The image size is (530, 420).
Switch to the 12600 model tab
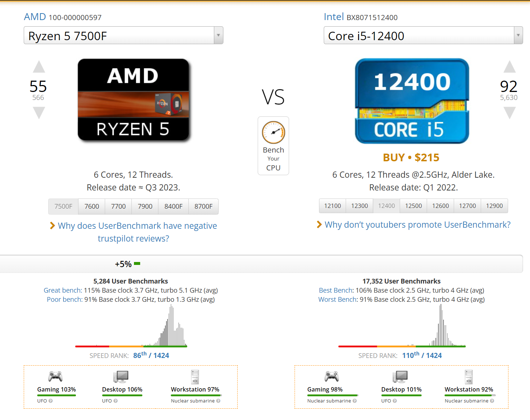click(x=441, y=206)
